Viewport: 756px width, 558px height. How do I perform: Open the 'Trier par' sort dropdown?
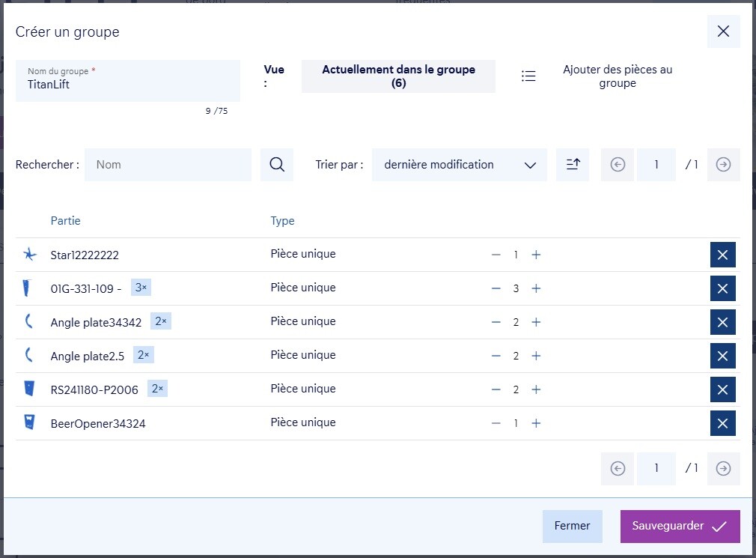(459, 165)
